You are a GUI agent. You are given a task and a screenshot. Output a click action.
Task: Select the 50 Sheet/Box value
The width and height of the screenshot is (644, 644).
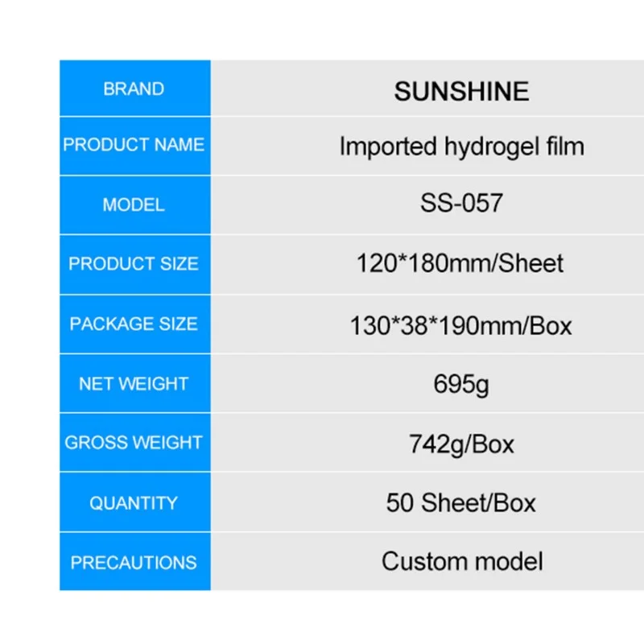click(x=460, y=502)
